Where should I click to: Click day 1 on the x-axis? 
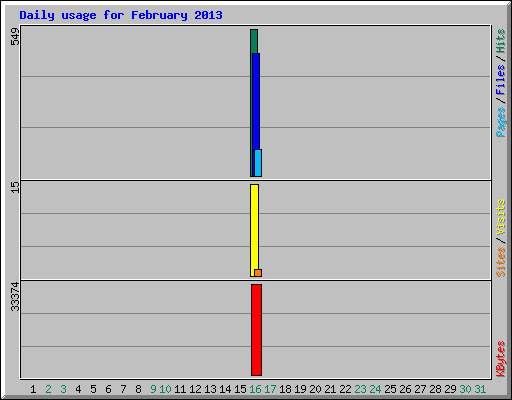[x=33, y=389]
